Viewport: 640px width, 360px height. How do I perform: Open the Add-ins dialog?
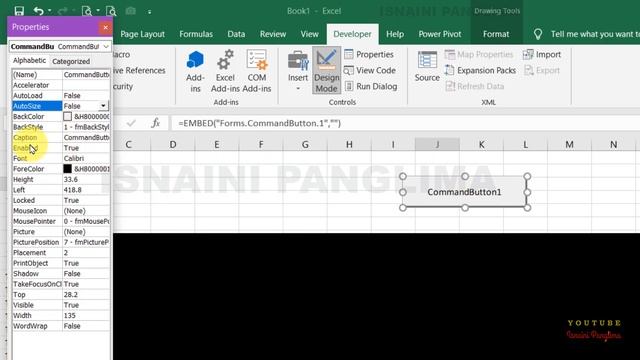coord(195,71)
